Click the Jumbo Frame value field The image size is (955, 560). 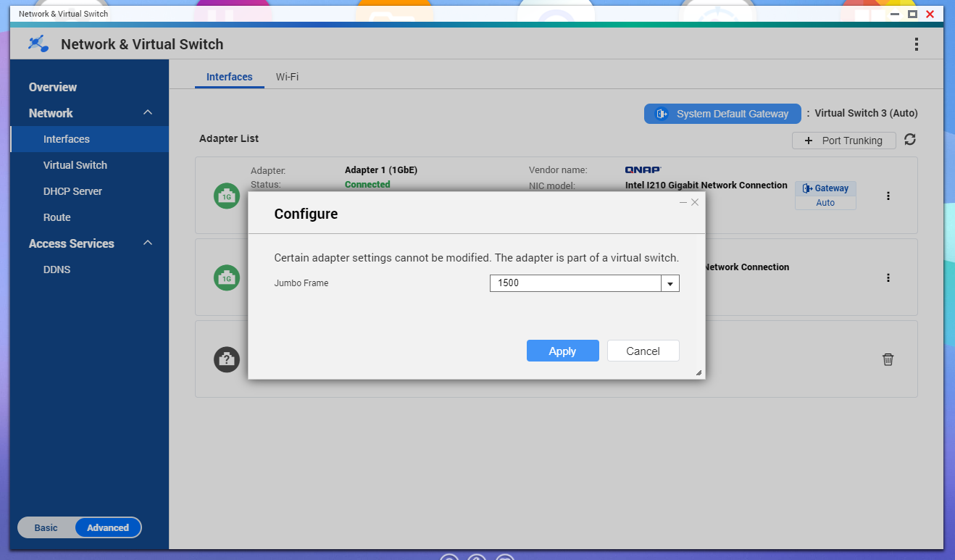pos(575,283)
